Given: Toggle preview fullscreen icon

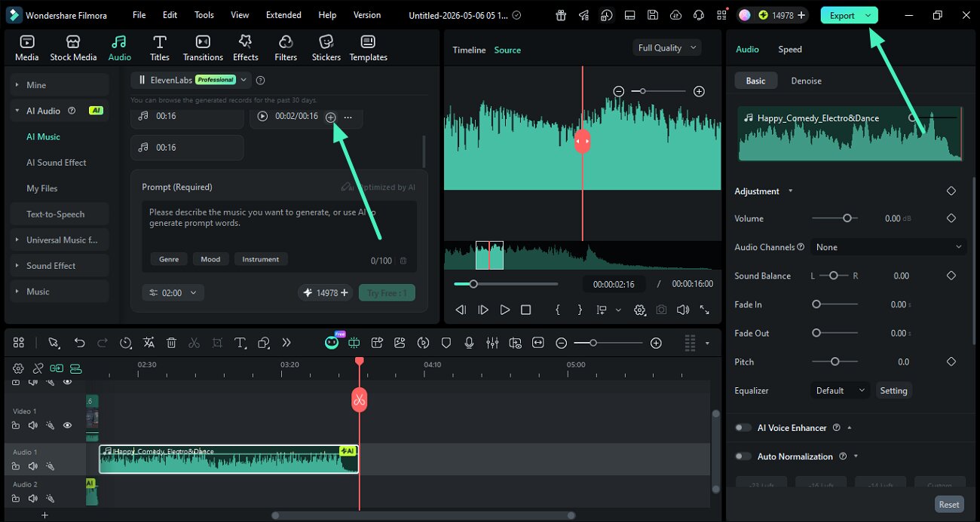Looking at the screenshot, I should [x=705, y=310].
